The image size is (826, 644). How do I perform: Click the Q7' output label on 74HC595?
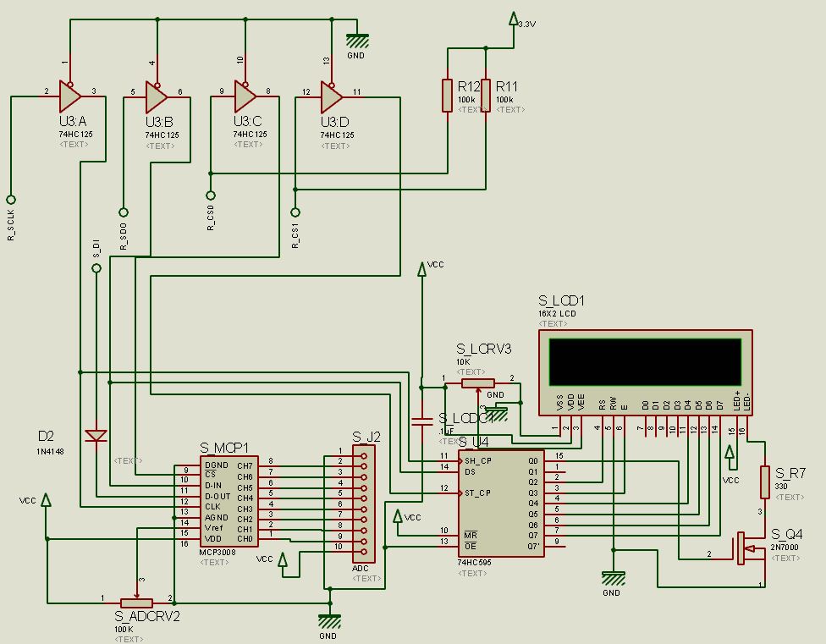[533, 546]
